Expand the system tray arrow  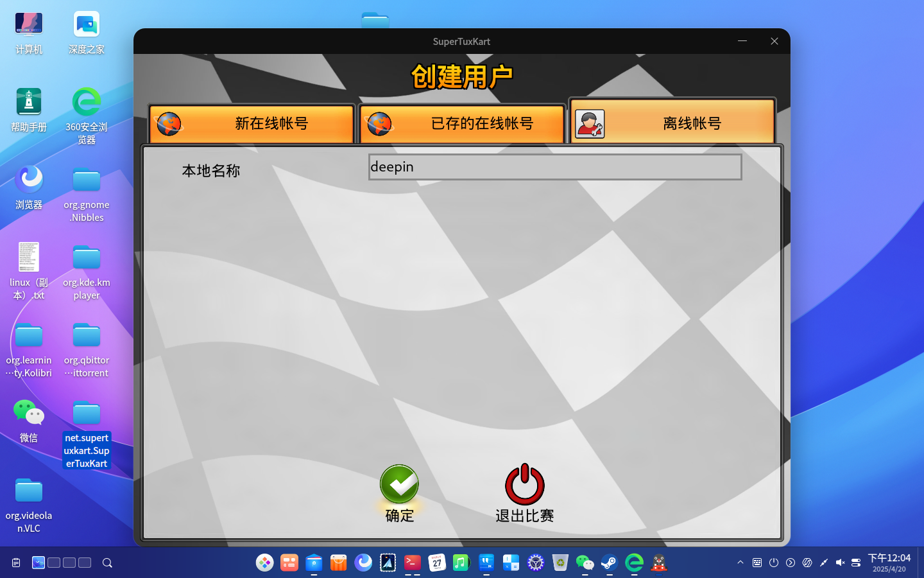[740, 563]
